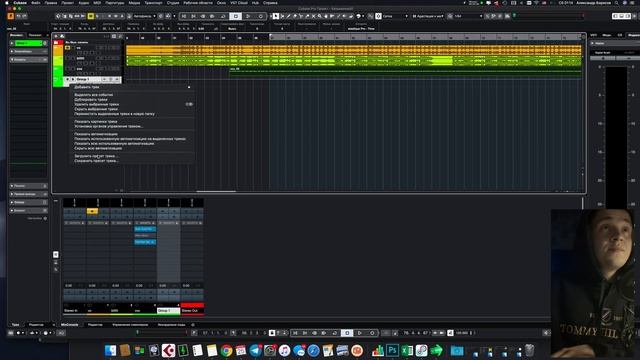
Task: Toggle Cycle loop in top toolbar transport
Action: [x=223, y=16]
